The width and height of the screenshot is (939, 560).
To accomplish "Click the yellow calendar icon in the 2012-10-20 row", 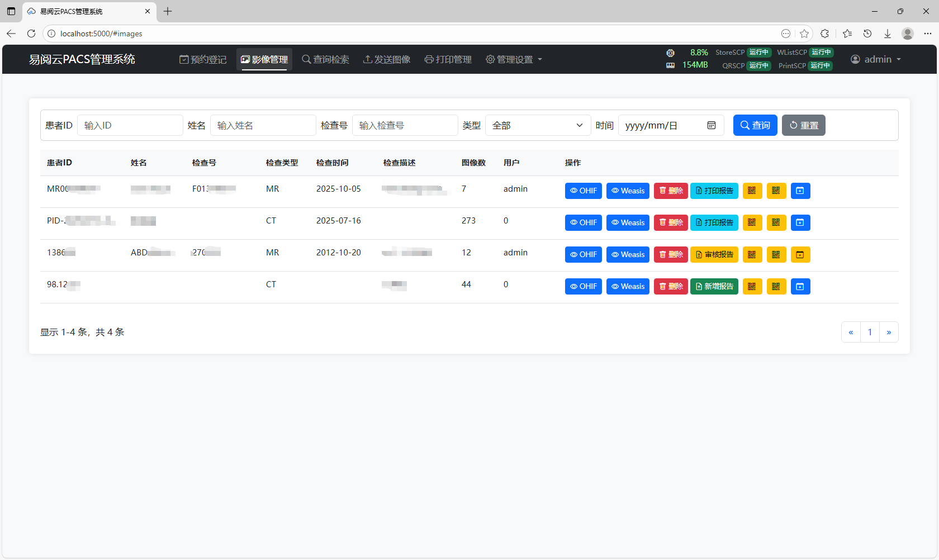I will click(x=800, y=254).
